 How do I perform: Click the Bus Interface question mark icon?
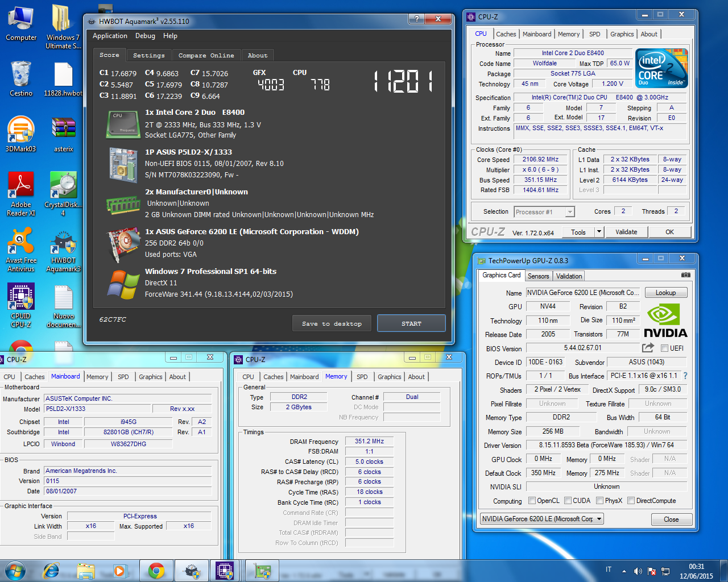685,376
